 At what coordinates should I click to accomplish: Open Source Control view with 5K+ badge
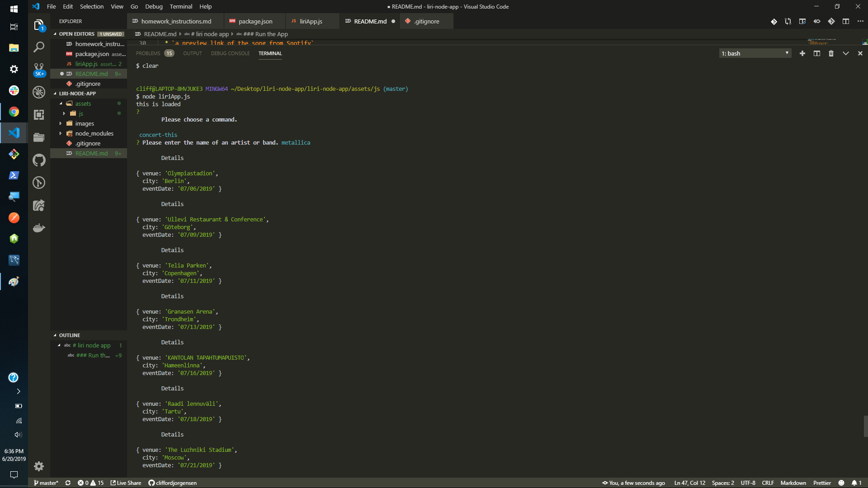point(39,70)
